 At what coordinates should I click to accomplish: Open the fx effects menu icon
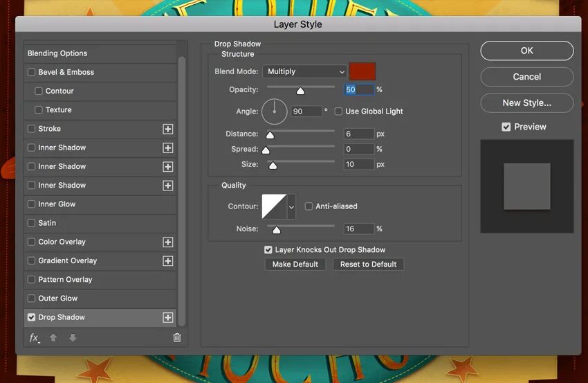click(34, 337)
